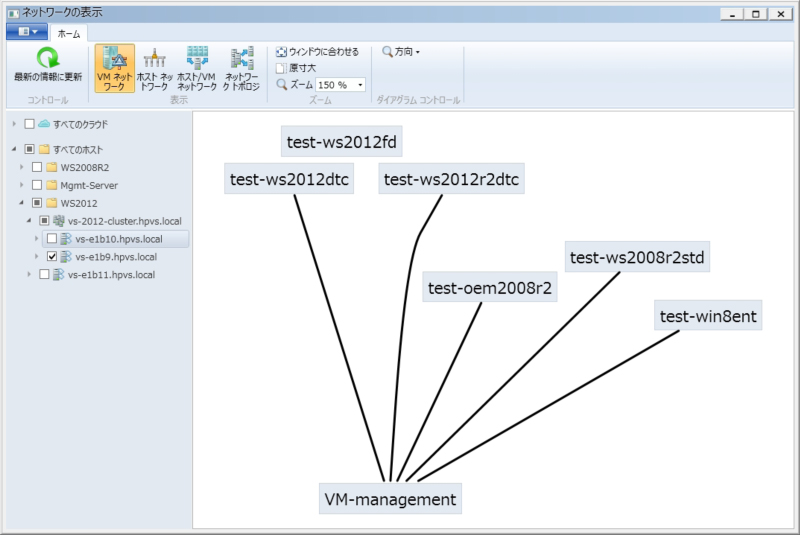Image resolution: width=800 pixels, height=535 pixels.
Task: Collapse the WS2012 folder node
Action: [x=21, y=203]
